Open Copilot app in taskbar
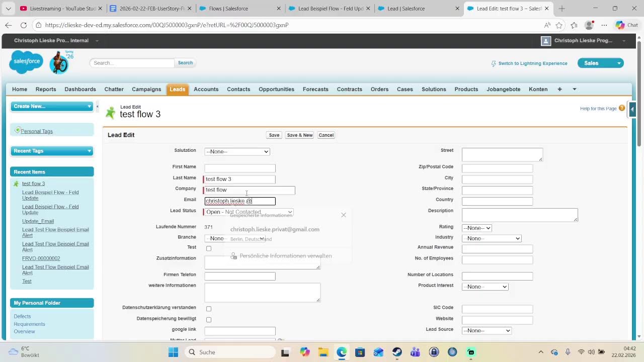The image size is (644, 362). 304,352
